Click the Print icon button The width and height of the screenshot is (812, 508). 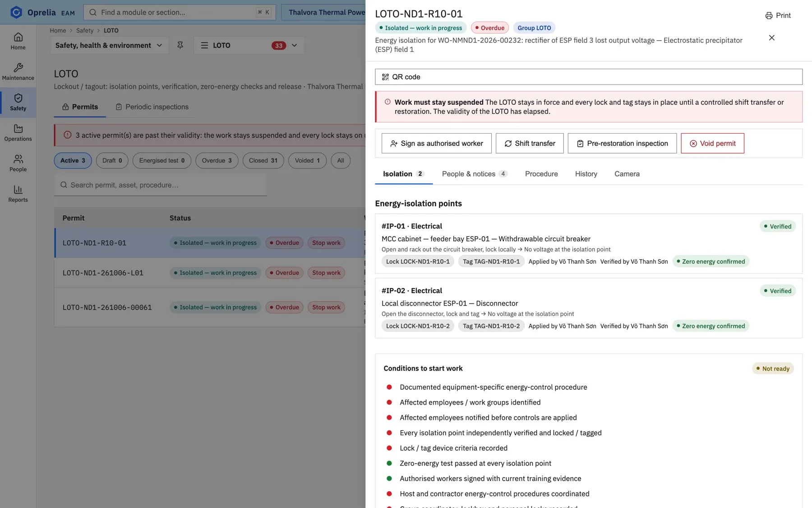(778, 15)
